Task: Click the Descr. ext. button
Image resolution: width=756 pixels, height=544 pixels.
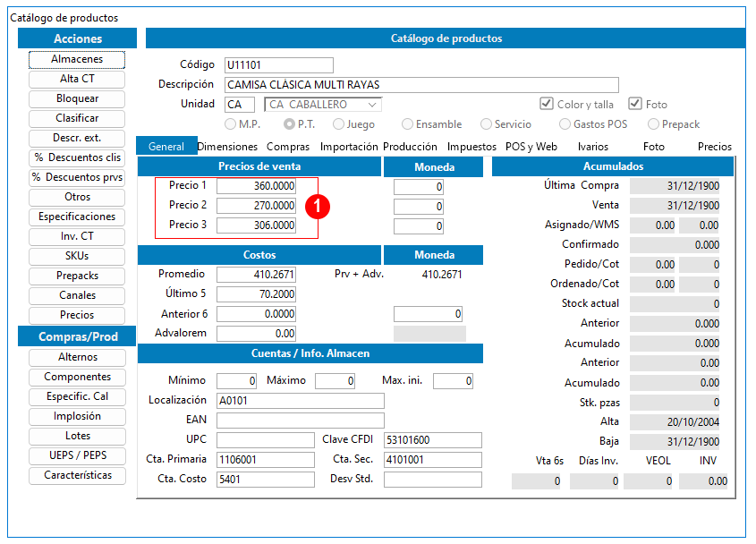Action: [x=77, y=139]
